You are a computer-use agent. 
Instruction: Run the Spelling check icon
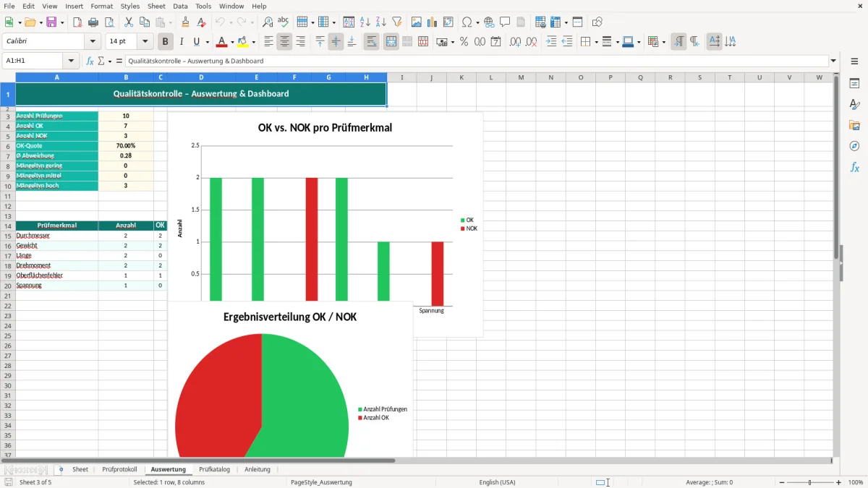click(284, 22)
